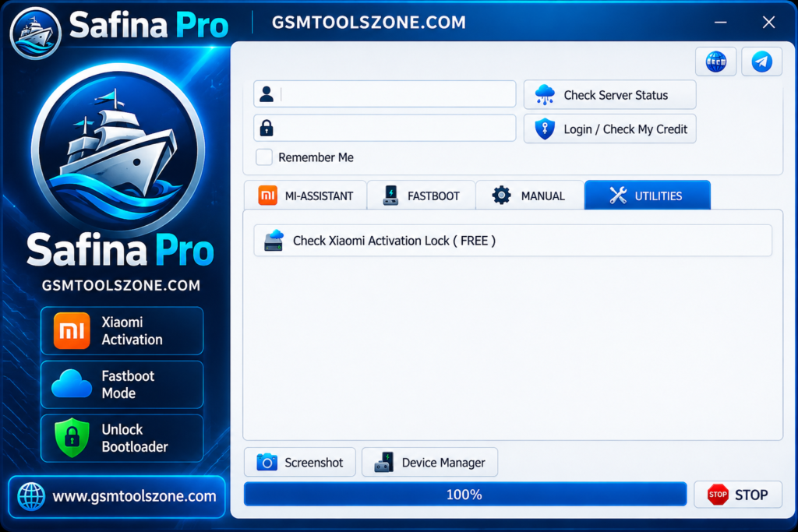
Task: Click GSMTOOLSZONE.COM title bar text
Action: tap(369, 23)
